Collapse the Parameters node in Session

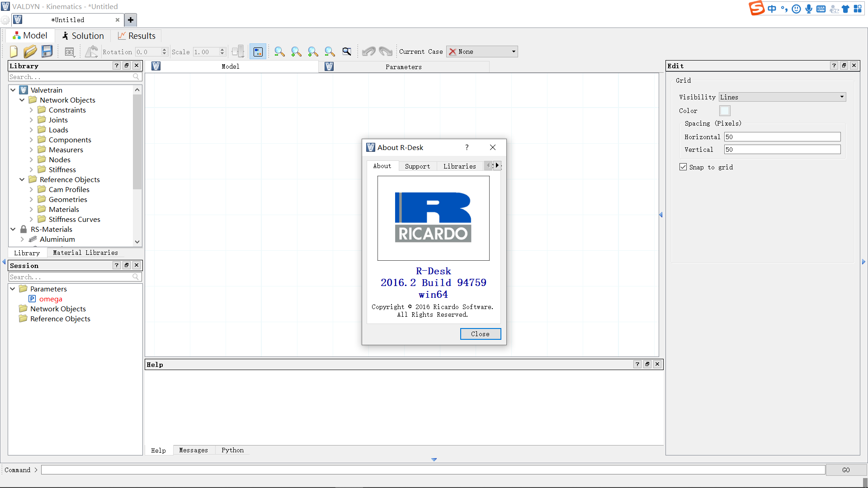pos(13,289)
